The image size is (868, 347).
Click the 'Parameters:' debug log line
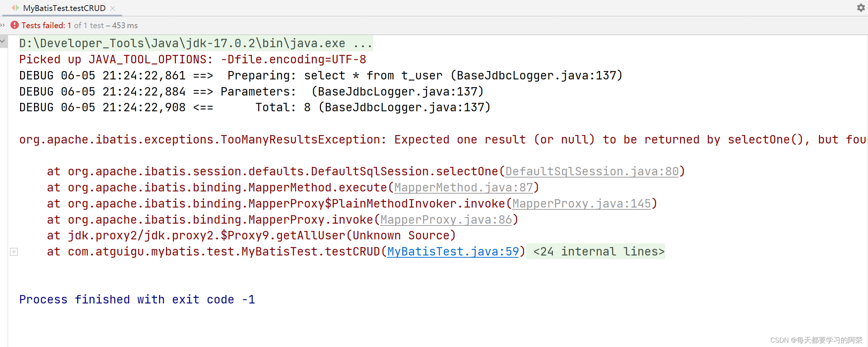pyautogui.click(x=251, y=92)
